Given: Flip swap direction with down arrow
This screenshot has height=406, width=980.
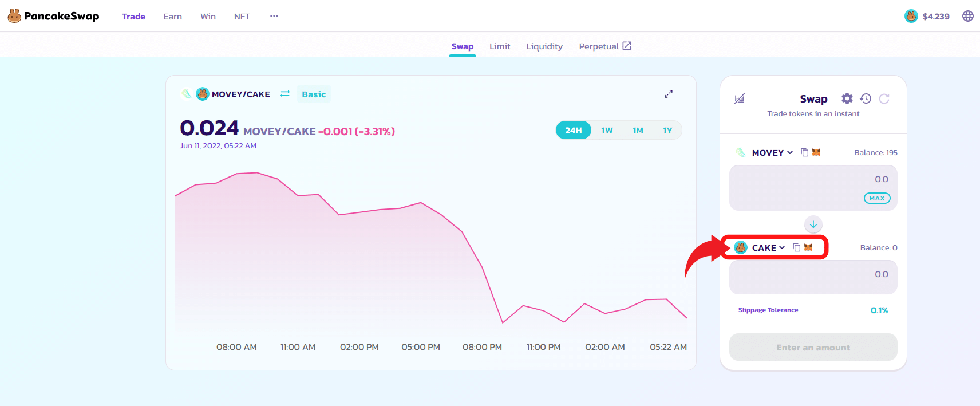Looking at the screenshot, I should (x=813, y=224).
